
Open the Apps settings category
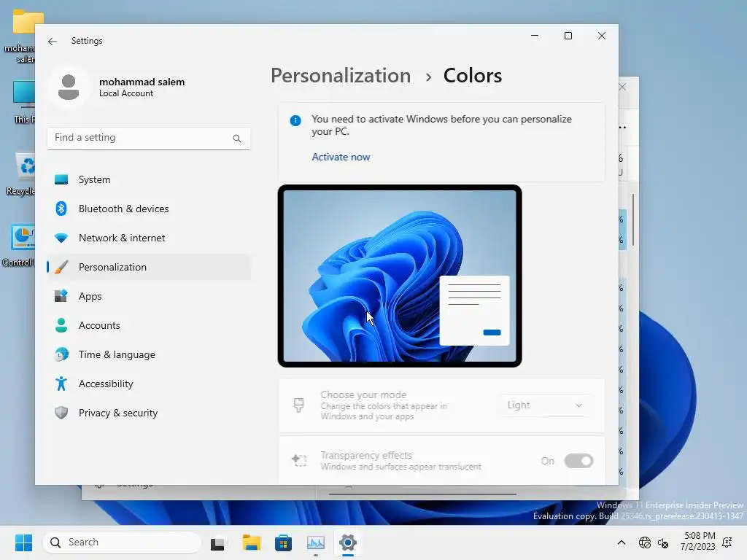pyautogui.click(x=149, y=296)
